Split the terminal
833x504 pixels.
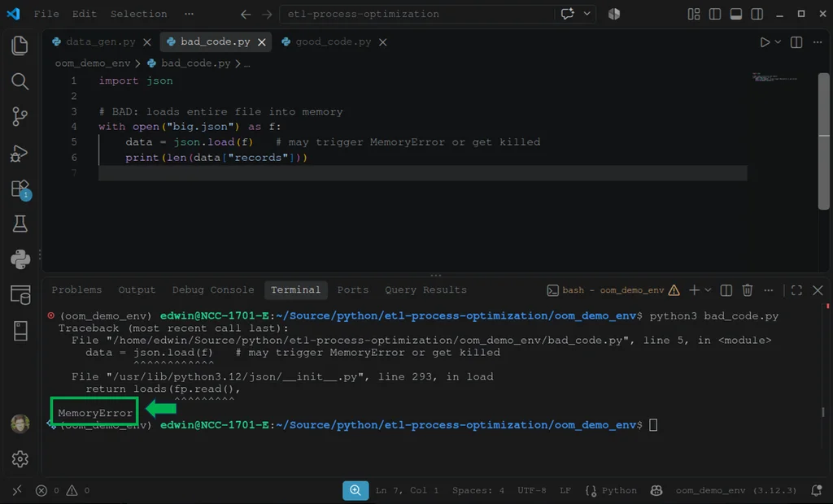click(x=726, y=290)
